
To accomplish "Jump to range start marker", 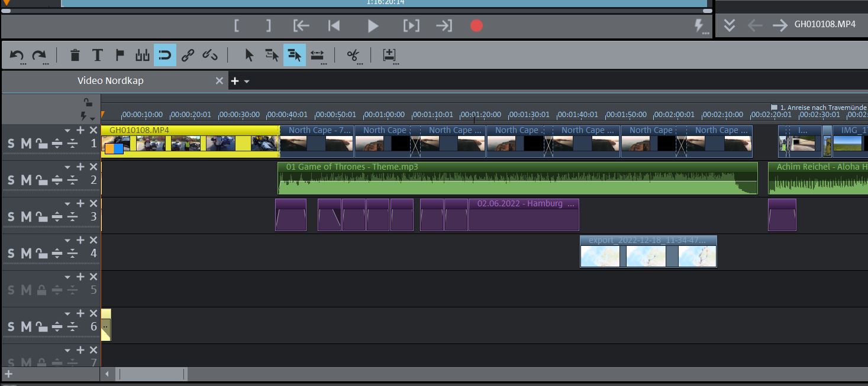I will tap(301, 25).
